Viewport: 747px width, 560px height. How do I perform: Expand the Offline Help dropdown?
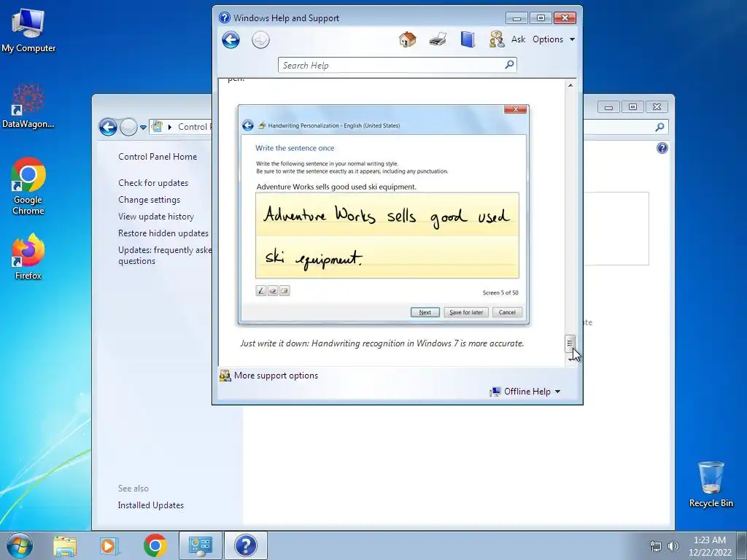coord(532,392)
